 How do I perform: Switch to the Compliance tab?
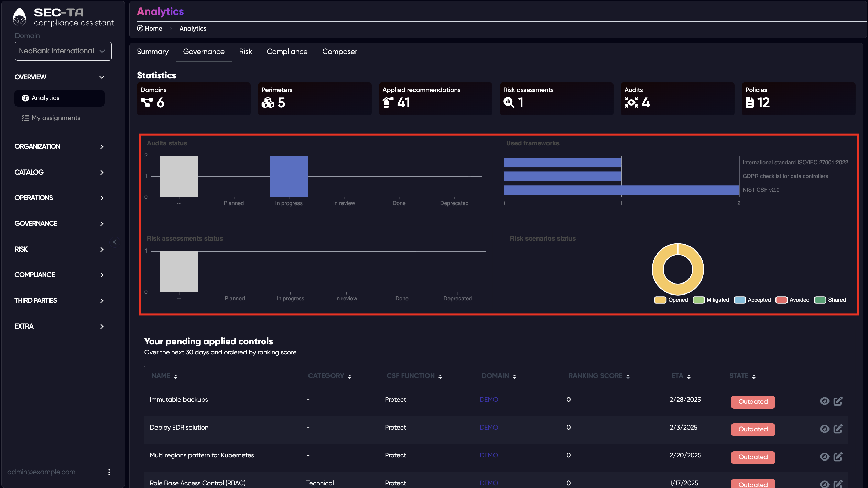[x=287, y=52]
